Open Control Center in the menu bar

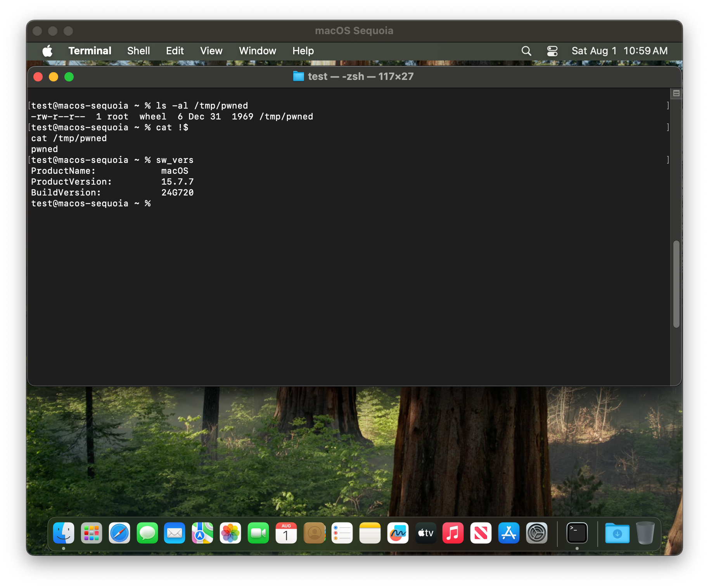(552, 51)
